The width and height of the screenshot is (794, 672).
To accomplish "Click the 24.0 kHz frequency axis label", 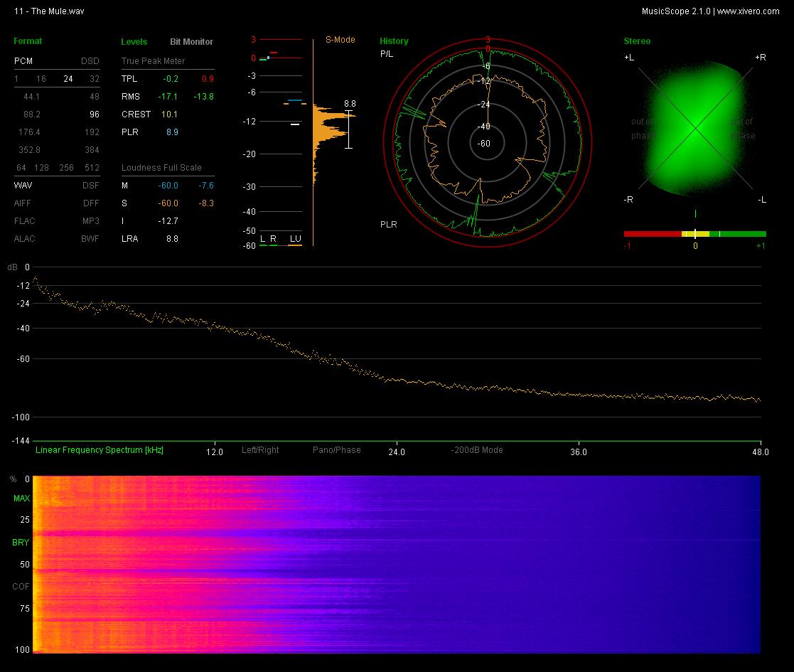I will coord(397,452).
